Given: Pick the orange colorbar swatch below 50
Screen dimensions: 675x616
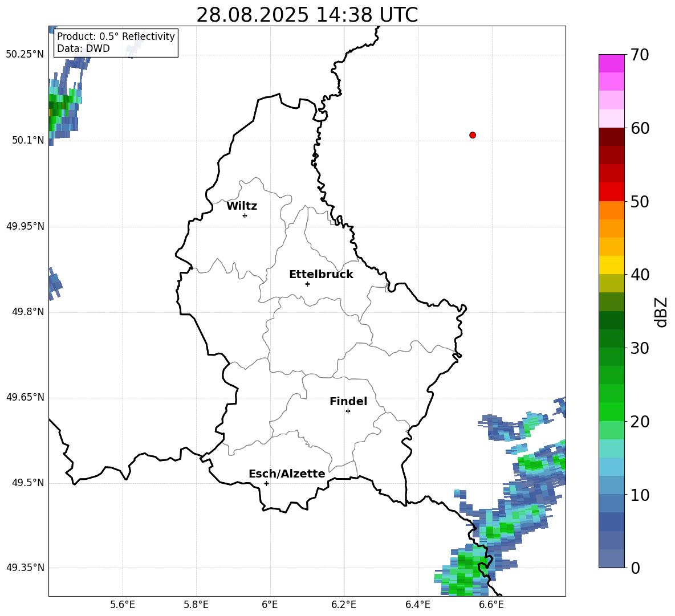Looking at the screenshot, I should point(611,210).
